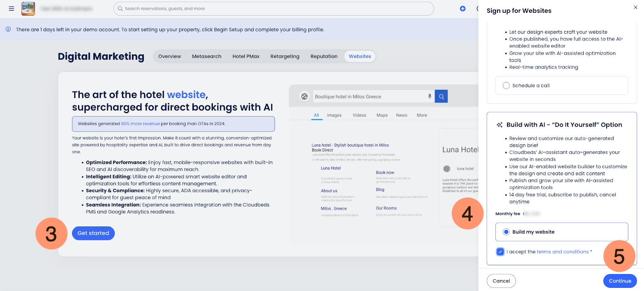This screenshot has height=291, width=644.
Task: Open the Hotel PMax tab
Action: coord(246,56)
